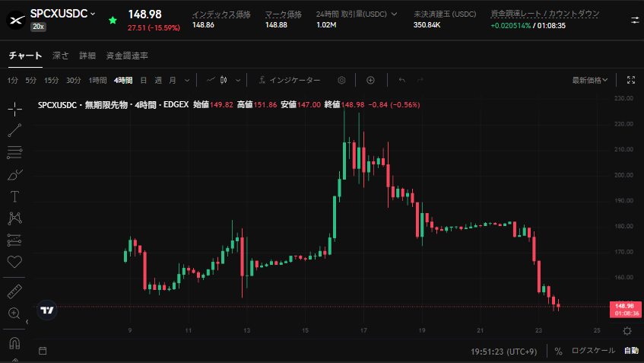Select the crosshair cursor tool
644x363 pixels.
pyautogui.click(x=14, y=110)
